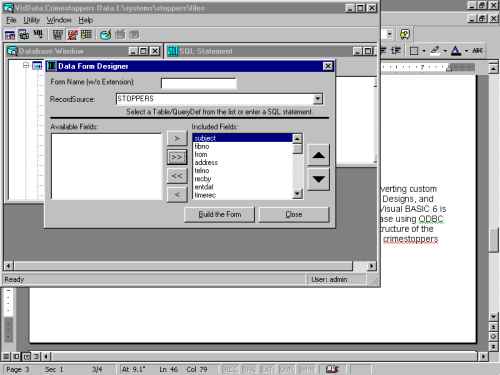Click the Database Window title icon

tap(12, 51)
